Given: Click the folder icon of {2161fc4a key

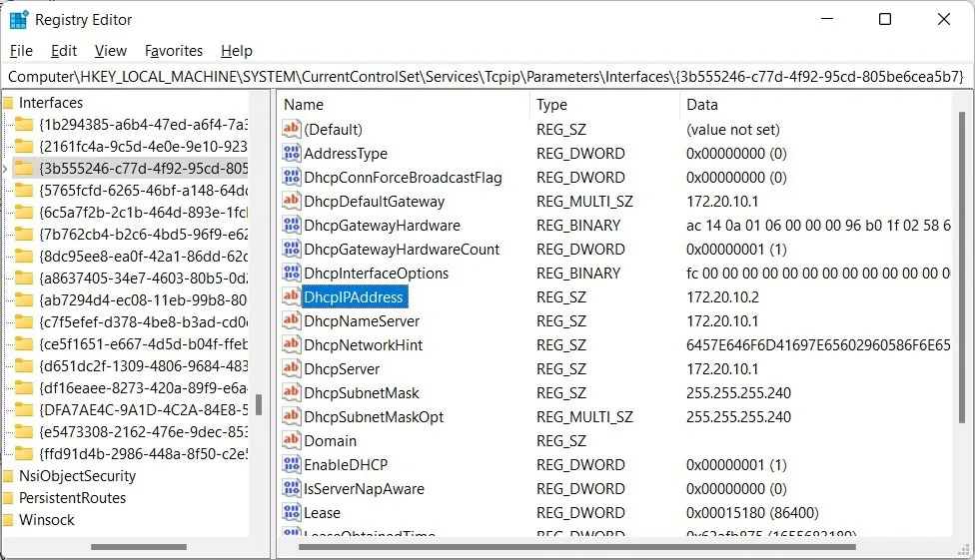Looking at the screenshot, I should pyautogui.click(x=24, y=146).
